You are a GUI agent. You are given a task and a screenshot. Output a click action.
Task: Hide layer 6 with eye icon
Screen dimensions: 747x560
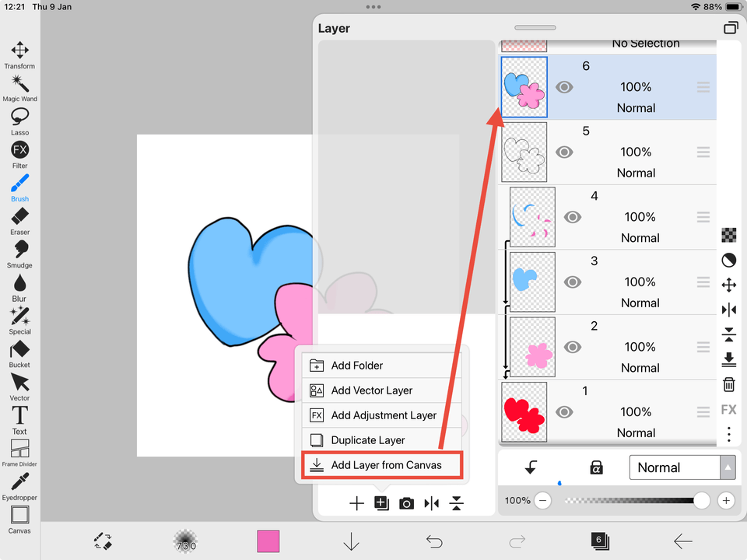tap(565, 87)
